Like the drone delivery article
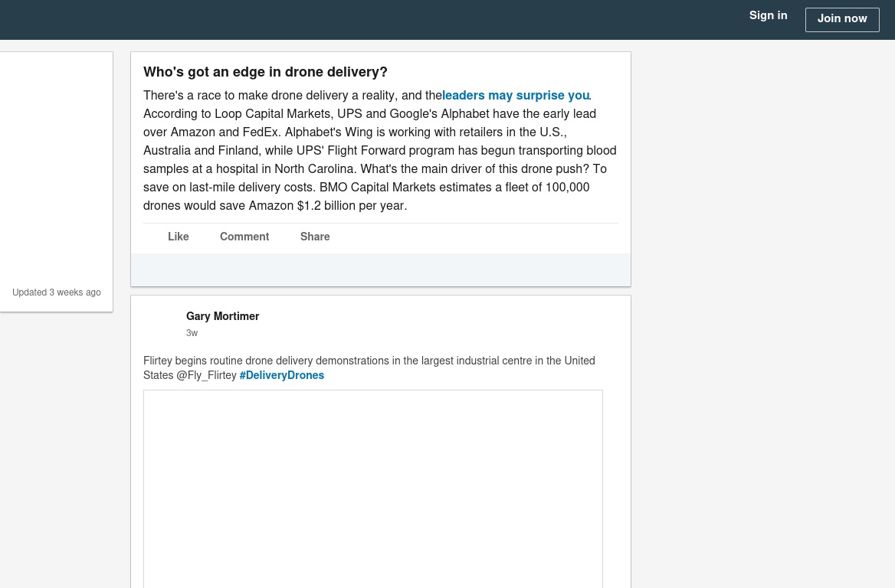The width and height of the screenshot is (895, 588). tap(178, 237)
